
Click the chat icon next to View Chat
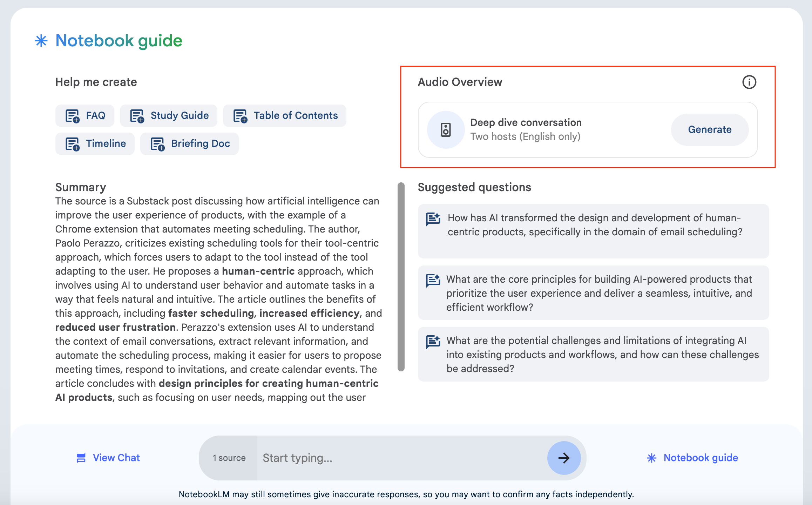81,458
